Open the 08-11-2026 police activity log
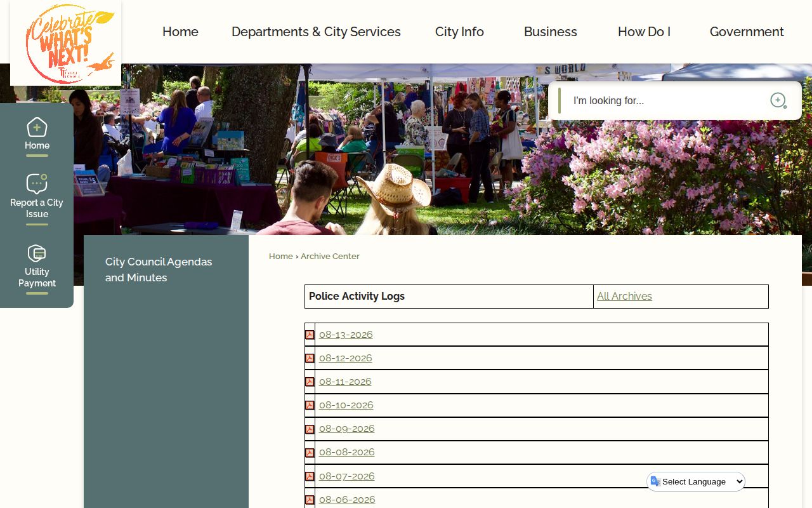 [x=345, y=382]
